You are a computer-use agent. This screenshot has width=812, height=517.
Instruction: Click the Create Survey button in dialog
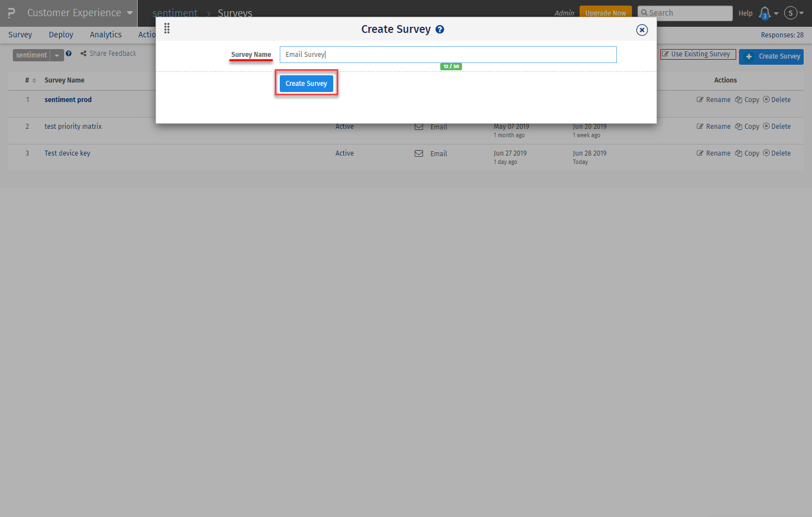(x=306, y=84)
